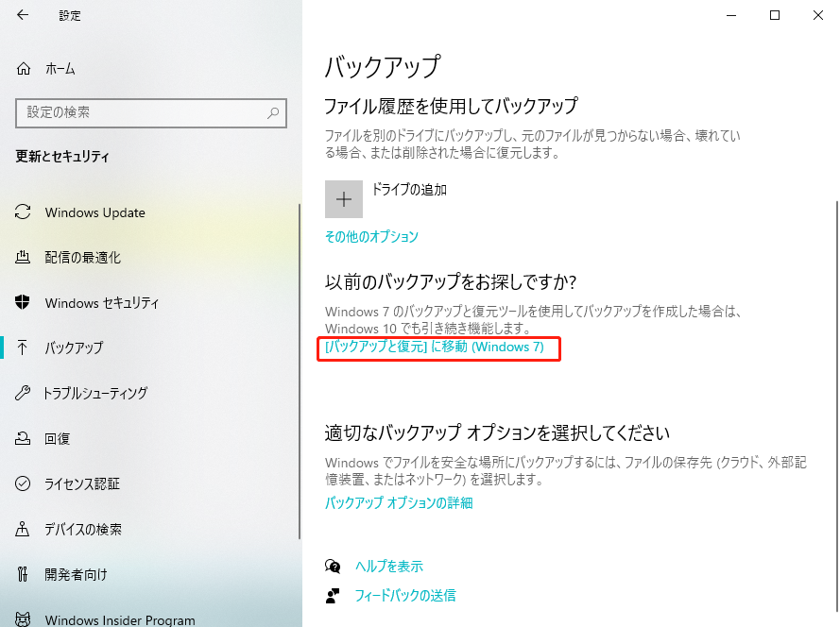Click the バックアップ upload arrow icon

coord(23,347)
